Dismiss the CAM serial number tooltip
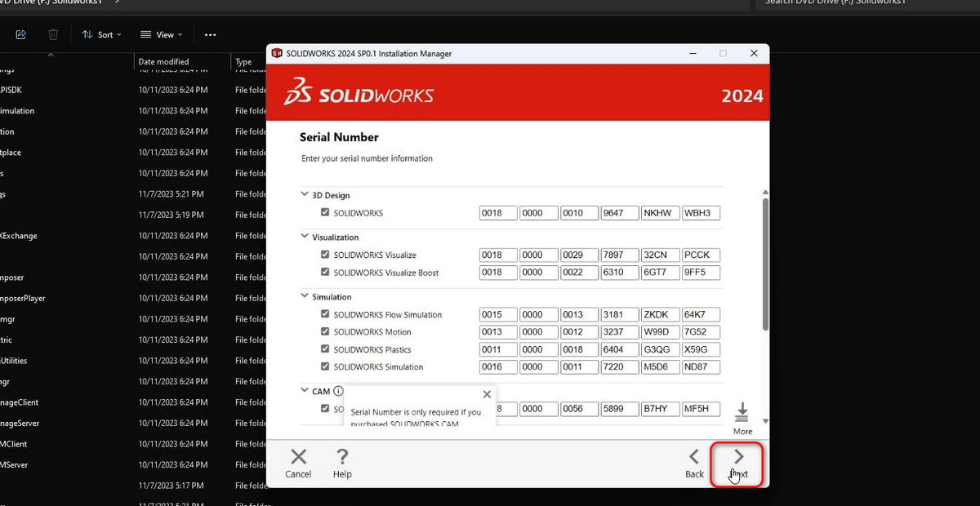980x506 pixels. (x=487, y=394)
